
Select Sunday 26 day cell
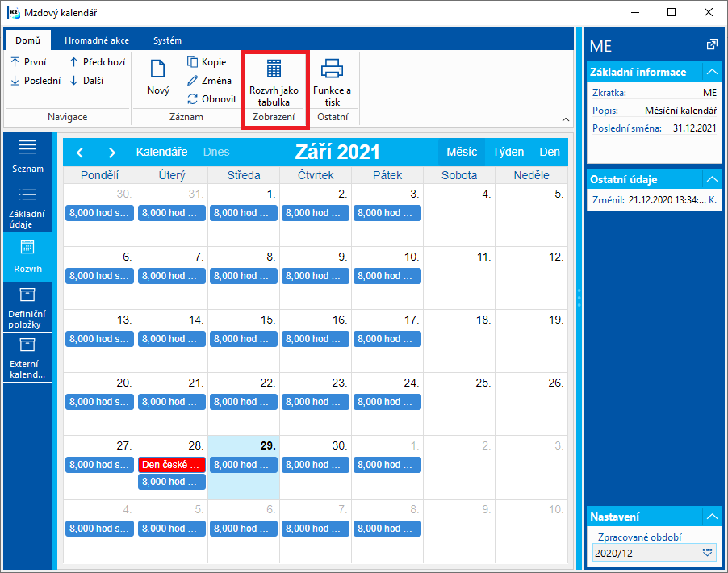tap(531, 404)
